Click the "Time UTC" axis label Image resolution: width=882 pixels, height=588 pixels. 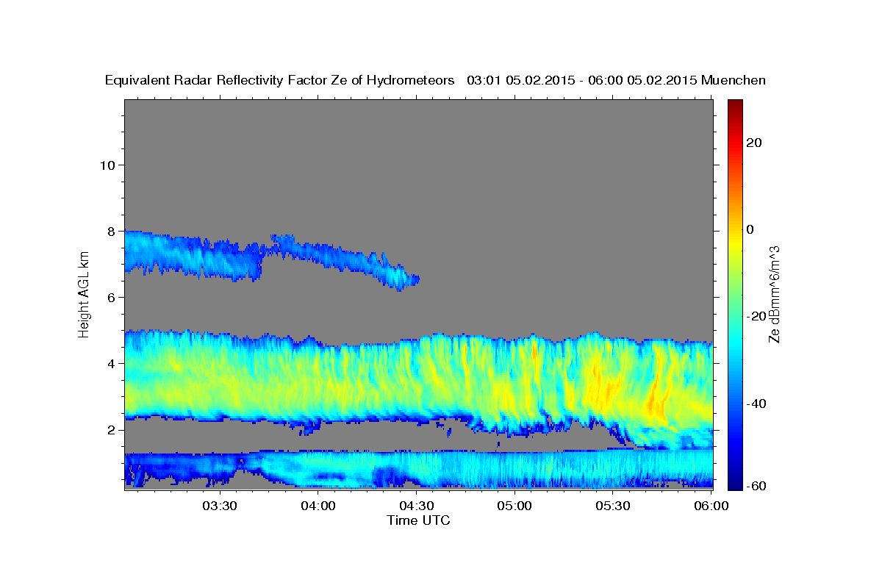418,520
